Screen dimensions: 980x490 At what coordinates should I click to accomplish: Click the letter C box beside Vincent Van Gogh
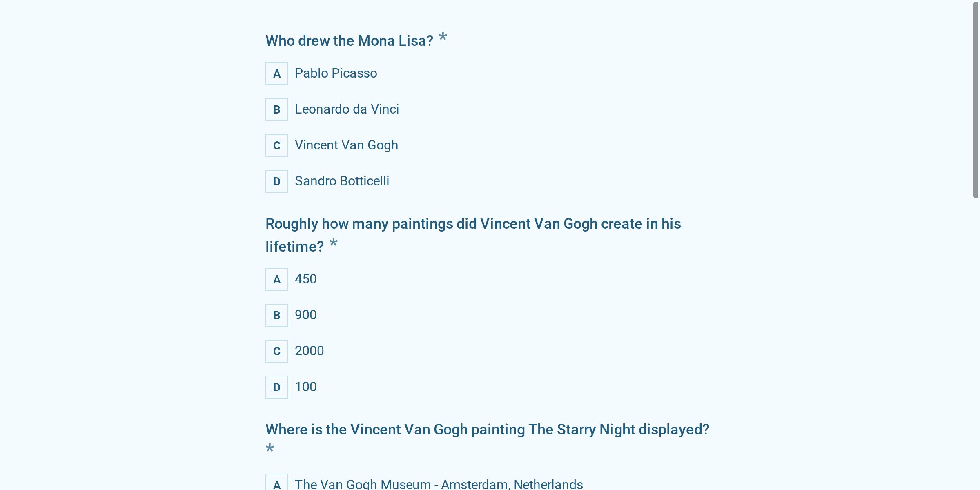(x=277, y=145)
